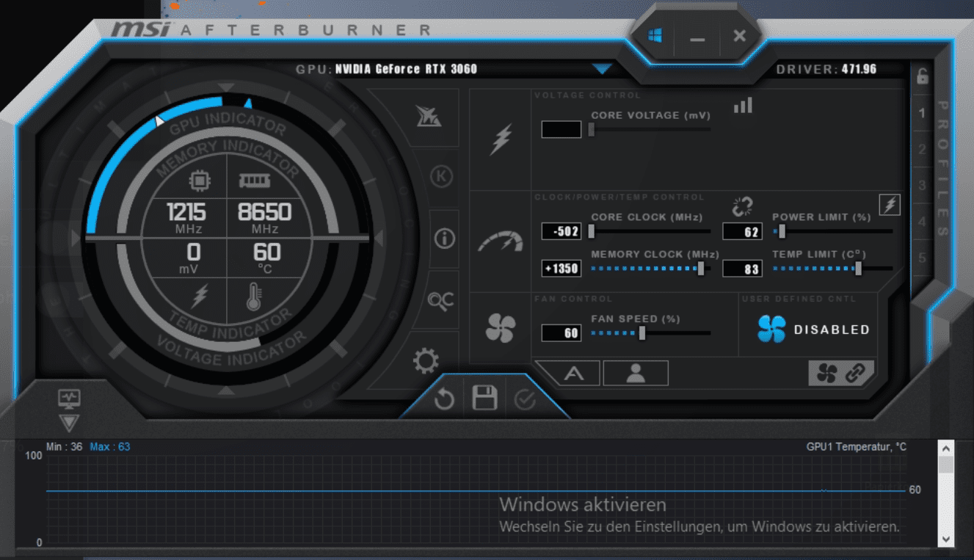Click the '8650' MHz memory reading
The height and width of the screenshot is (560, 974).
[x=264, y=212]
